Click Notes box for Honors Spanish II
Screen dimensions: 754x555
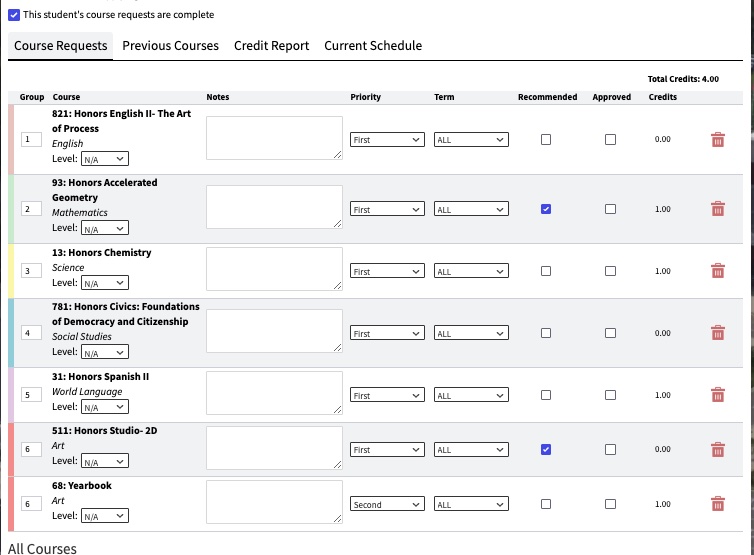(274, 392)
